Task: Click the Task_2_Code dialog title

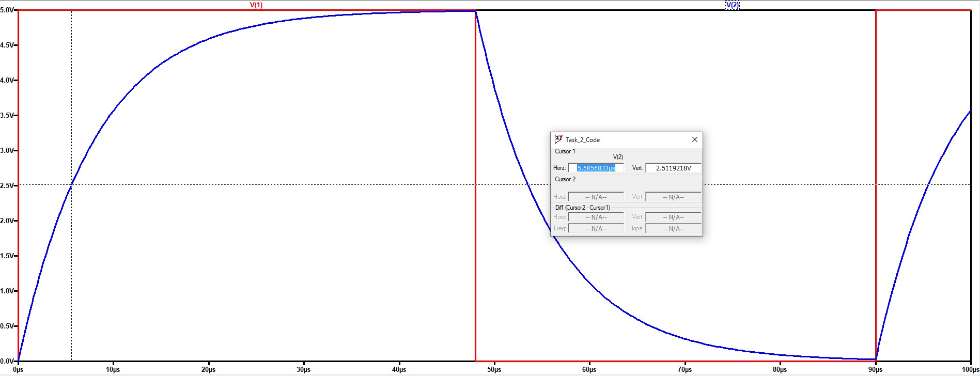Action: click(582, 140)
